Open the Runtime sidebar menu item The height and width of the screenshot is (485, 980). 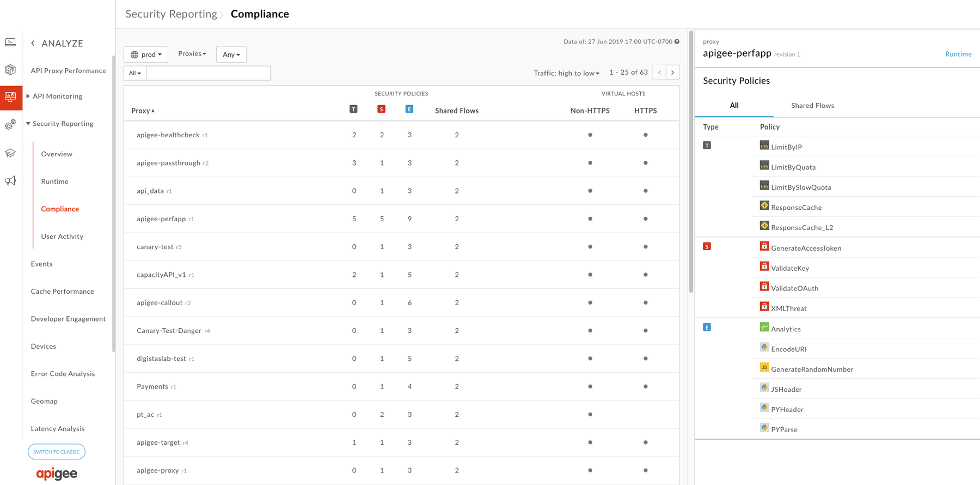pyautogui.click(x=54, y=181)
